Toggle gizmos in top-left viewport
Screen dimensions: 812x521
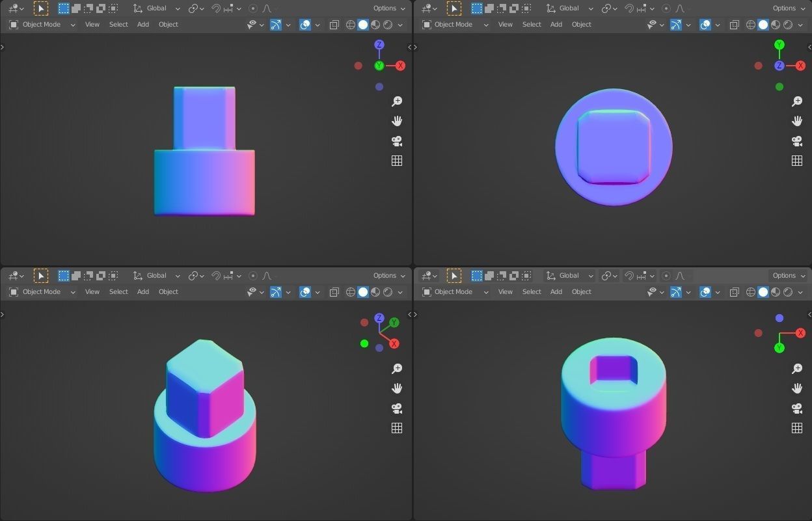coord(276,25)
